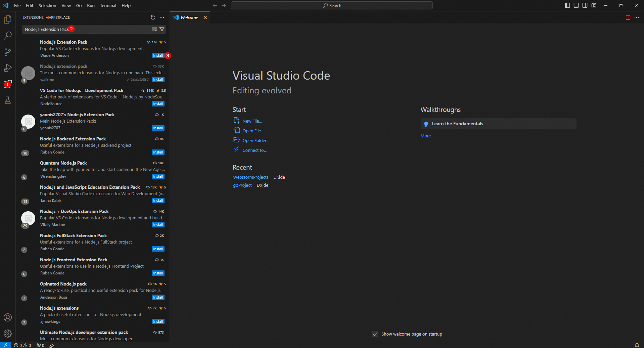644x348 pixels.
Task: Open Extensions views and more actions menu
Action: click(162, 17)
